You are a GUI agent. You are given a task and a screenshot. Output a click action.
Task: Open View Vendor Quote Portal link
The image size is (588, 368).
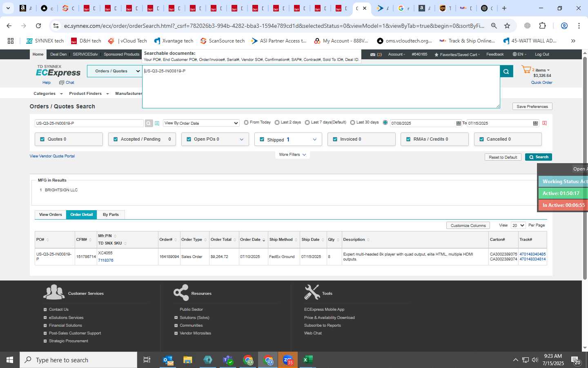pos(52,156)
